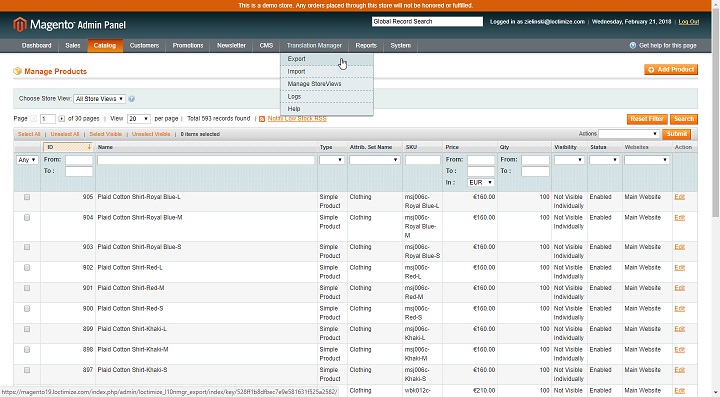Screen dimensions: 720x397
Task: Click the Add Product button
Action: (x=671, y=70)
